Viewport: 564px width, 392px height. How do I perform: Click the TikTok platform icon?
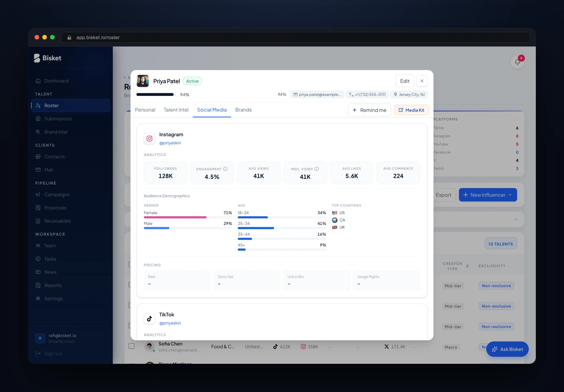click(x=149, y=319)
